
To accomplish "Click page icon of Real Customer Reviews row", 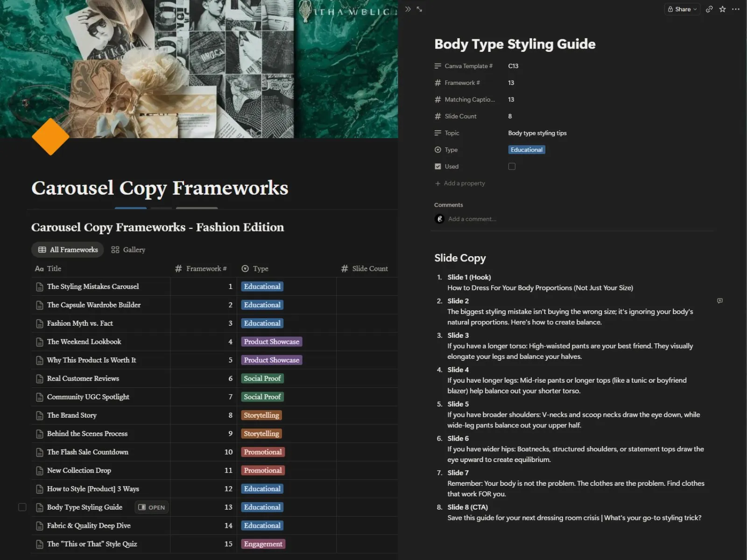I will click(40, 379).
